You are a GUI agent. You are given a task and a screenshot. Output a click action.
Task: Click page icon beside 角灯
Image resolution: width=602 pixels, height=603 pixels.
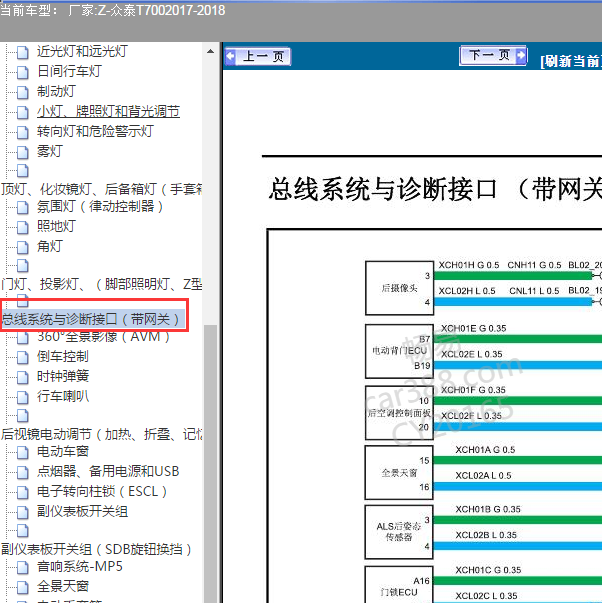pyautogui.click(x=23, y=247)
